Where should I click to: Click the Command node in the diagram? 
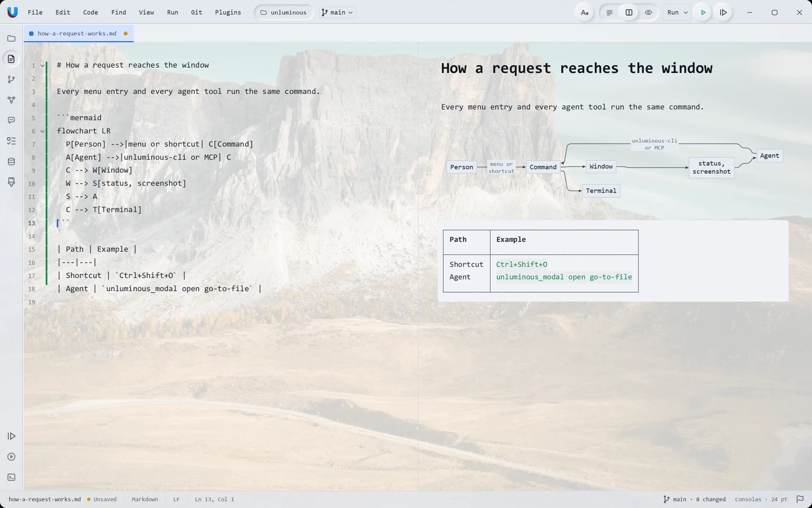(x=543, y=167)
